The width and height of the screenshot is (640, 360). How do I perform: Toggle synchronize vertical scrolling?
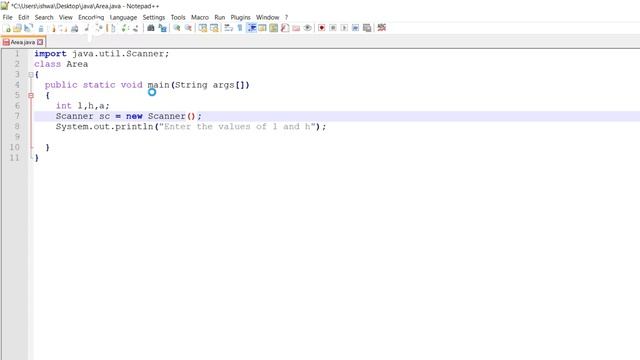coord(202,28)
